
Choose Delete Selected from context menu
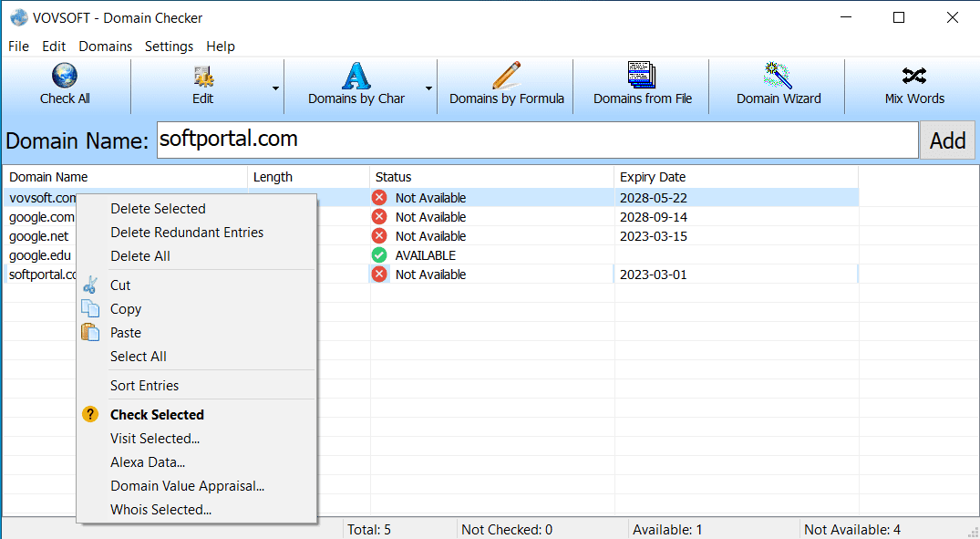[196, 209]
